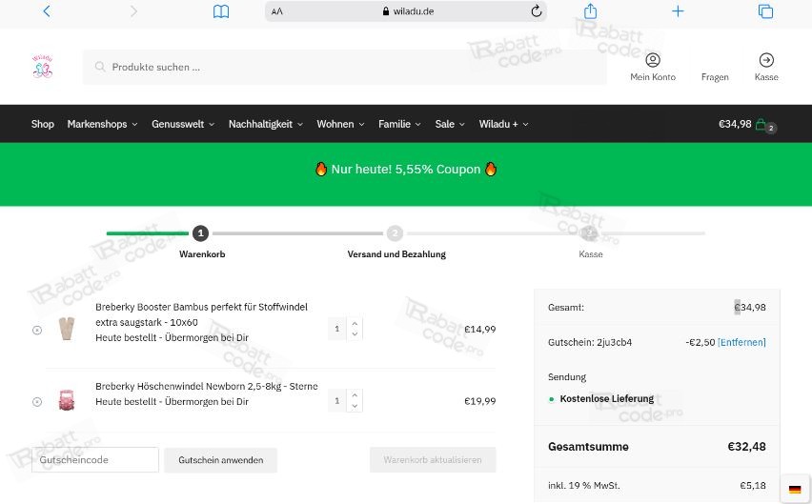812x504 pixels.
Task: Click the €34,98 cart total in the navbar
Action: 735,124
